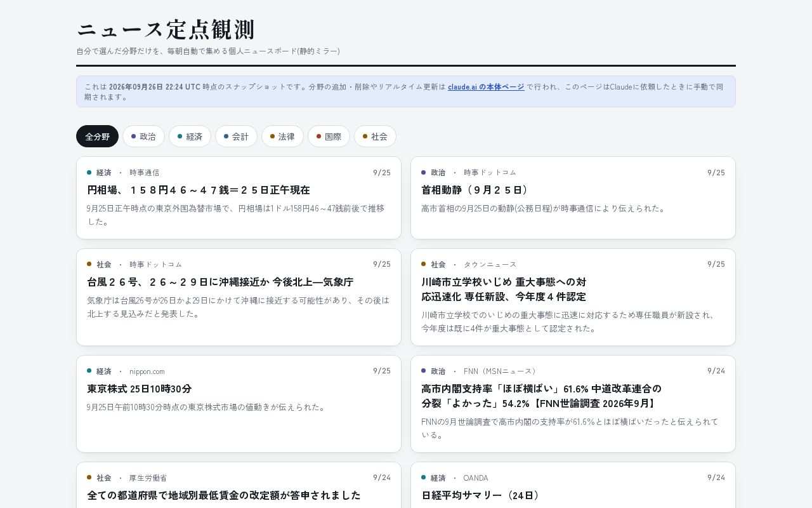Open the 台風26号 沖縄接近 article
The height and width of the screenshot is (508, 812).
[220, 282]
